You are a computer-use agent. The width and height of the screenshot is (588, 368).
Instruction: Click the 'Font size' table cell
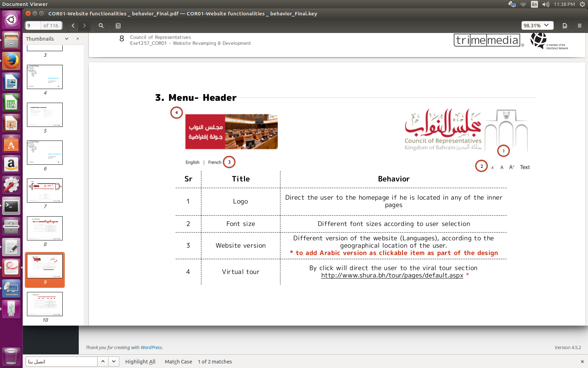(x=240, y=224)
